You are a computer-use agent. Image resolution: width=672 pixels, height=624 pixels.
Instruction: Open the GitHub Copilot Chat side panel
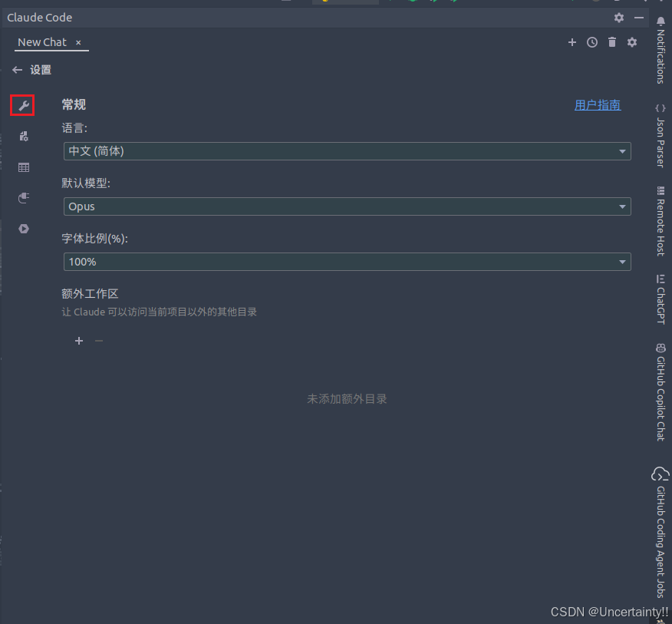[x=660, y=392]
